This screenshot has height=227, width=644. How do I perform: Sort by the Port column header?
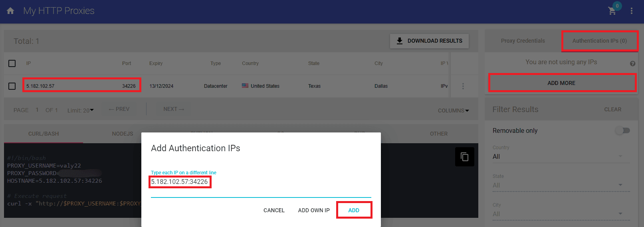pos(127,63)
